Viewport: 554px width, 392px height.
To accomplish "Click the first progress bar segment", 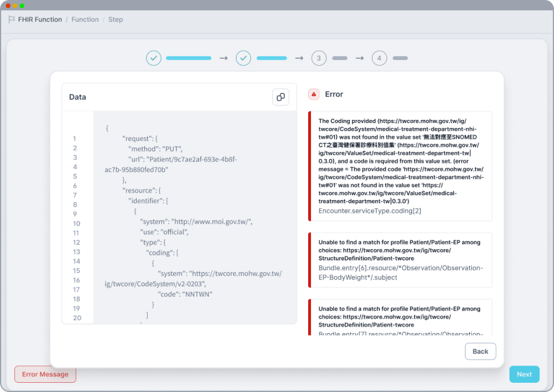I will pyautogui.click(x=188, y=58).
